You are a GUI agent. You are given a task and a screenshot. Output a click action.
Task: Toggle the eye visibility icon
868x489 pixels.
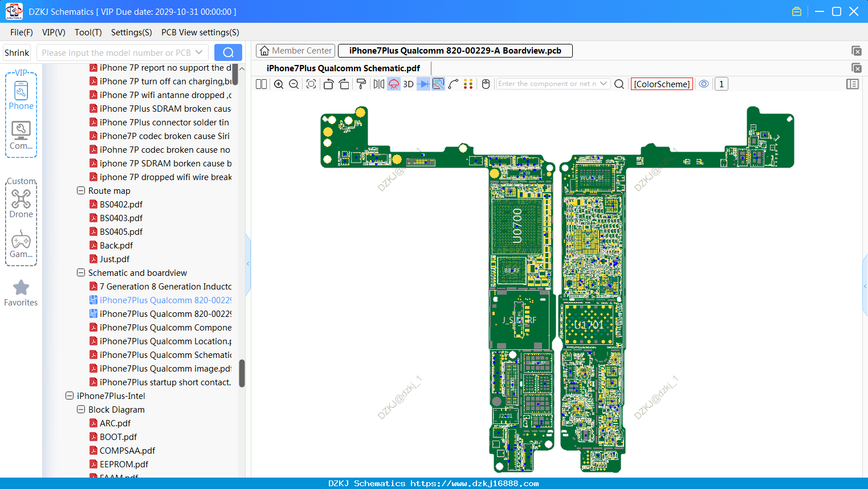pos(704,84)
